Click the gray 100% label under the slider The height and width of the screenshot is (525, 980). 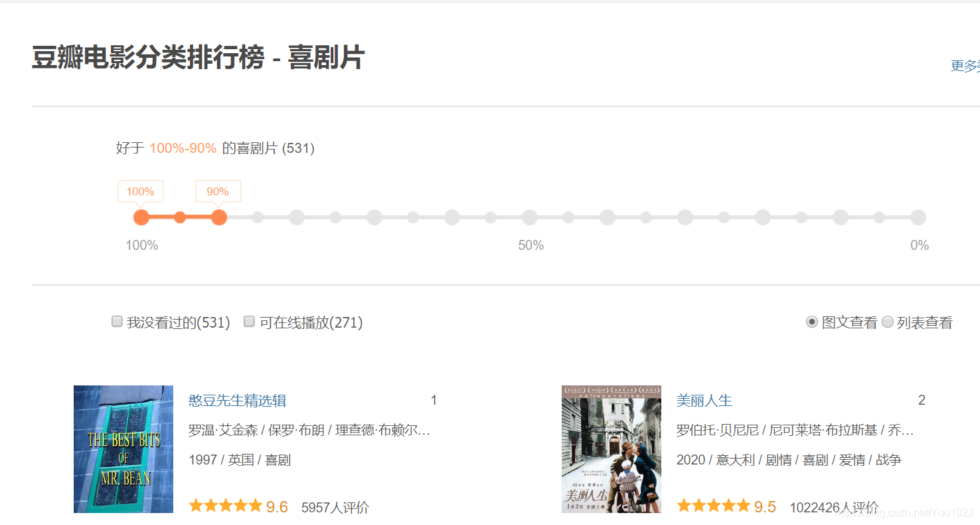tap(142, 245)
